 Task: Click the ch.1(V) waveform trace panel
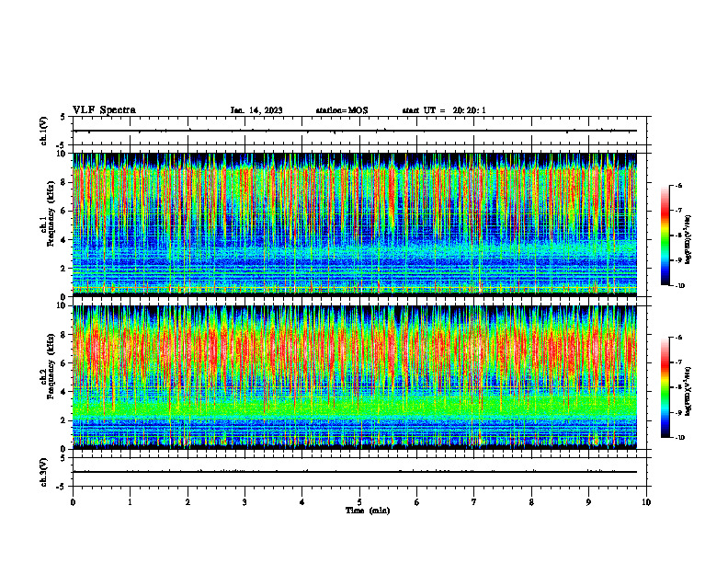point(361,131)
